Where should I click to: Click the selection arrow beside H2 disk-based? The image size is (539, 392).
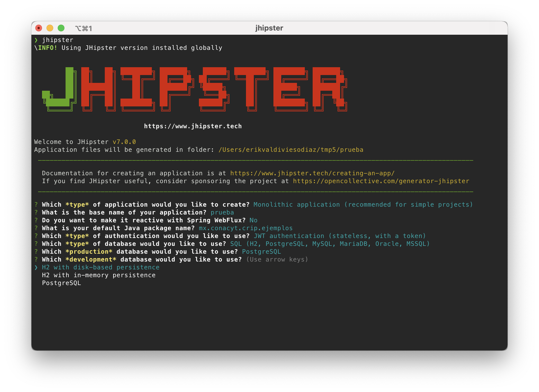[36, 267]
